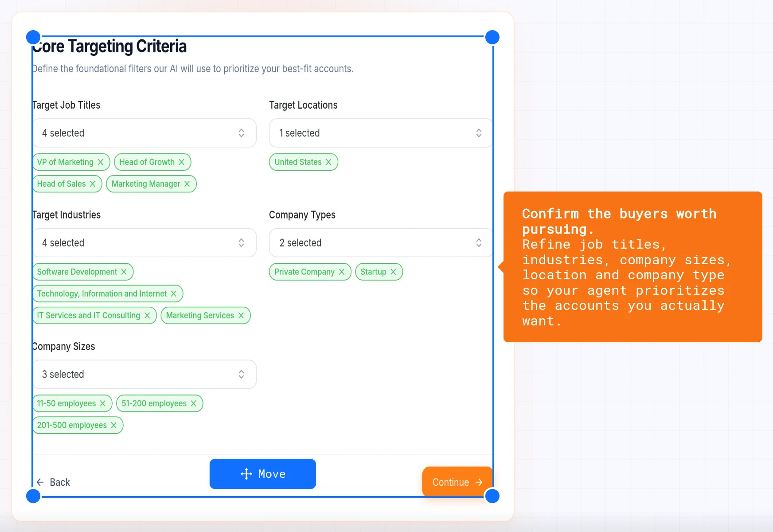The image size is (773, 532).
Task: Remove the Head of Sales tag
Action: [x=93, y=184]
